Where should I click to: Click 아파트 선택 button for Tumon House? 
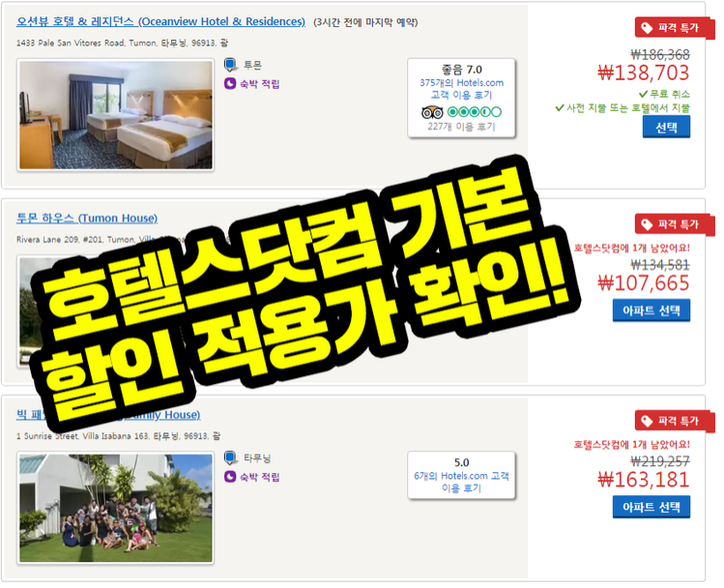click(652, 310)
